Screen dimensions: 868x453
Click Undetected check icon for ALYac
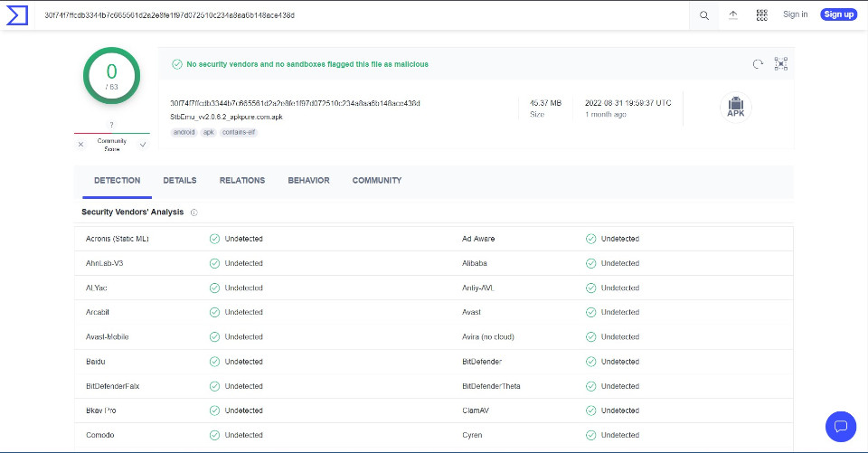tap(215, 288)
